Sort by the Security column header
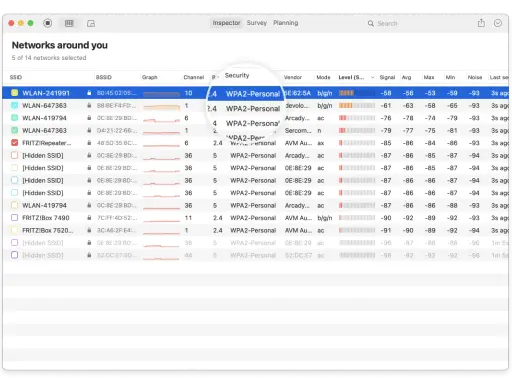Viewport: 512px width, 384px height. click(237, 75)
